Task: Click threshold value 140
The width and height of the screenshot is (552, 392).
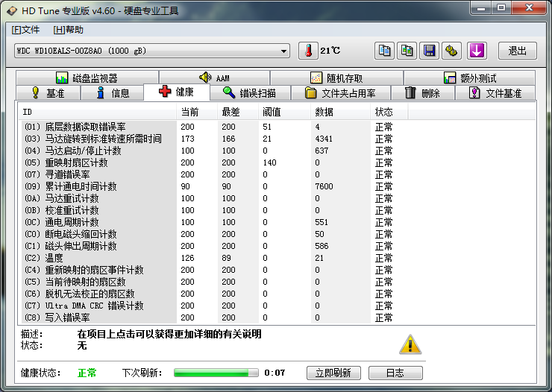Action: (270, 162)
